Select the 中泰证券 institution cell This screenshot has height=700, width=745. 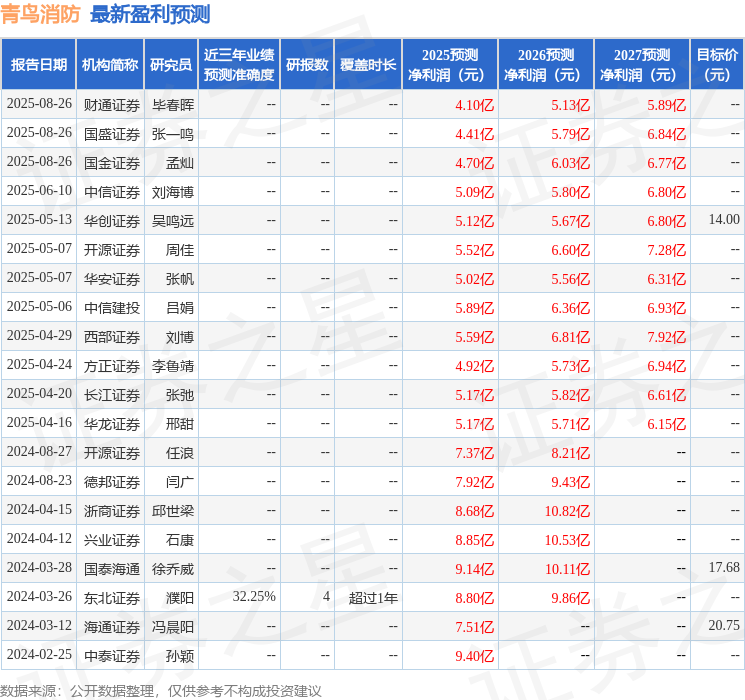[x=112, y=656]
